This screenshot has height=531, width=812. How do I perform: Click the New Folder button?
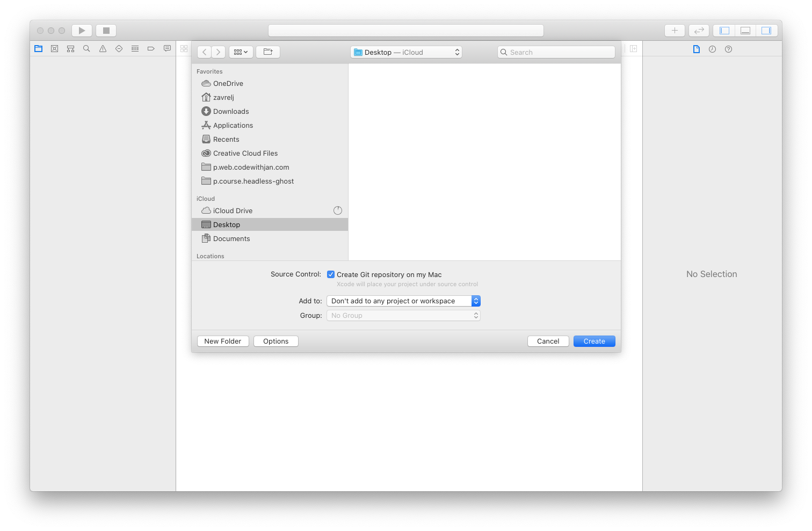[222, 341]
